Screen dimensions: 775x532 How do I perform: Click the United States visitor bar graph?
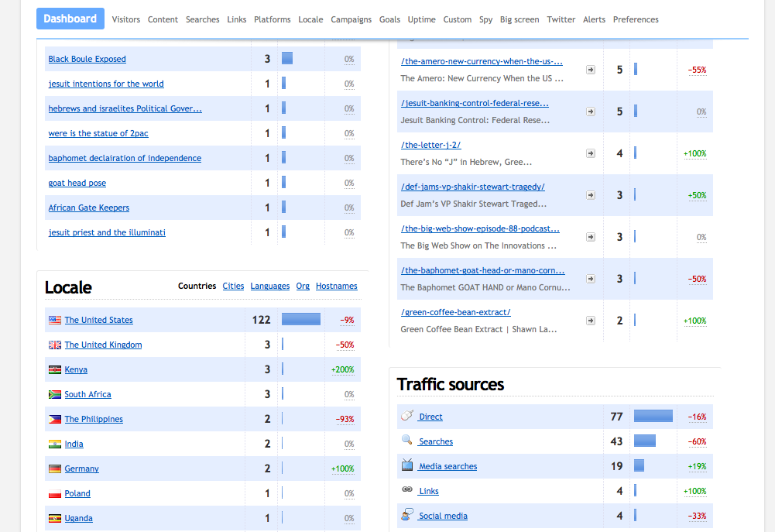tap(300, 319)
